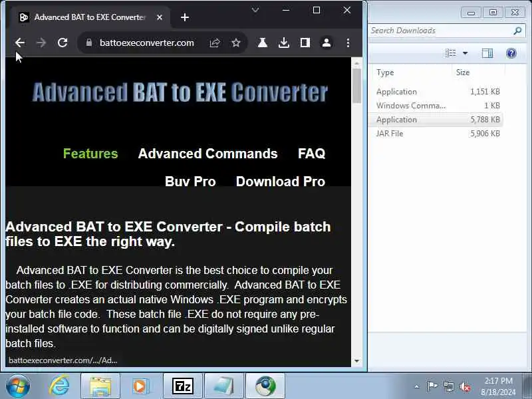
Task: Open the Buy Pro link
Action: pyautogui.click(x=190, y=181)
